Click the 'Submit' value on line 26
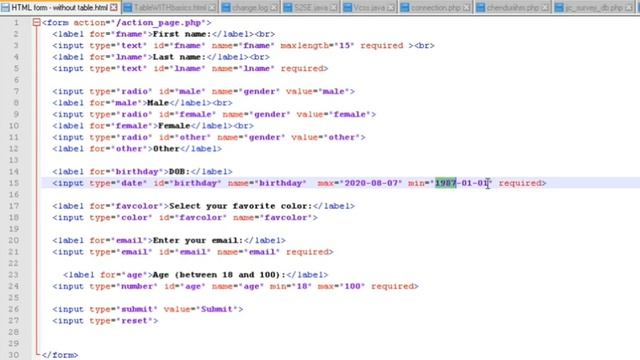Screen dimensions: 640x360 click(x=217, y=309)
